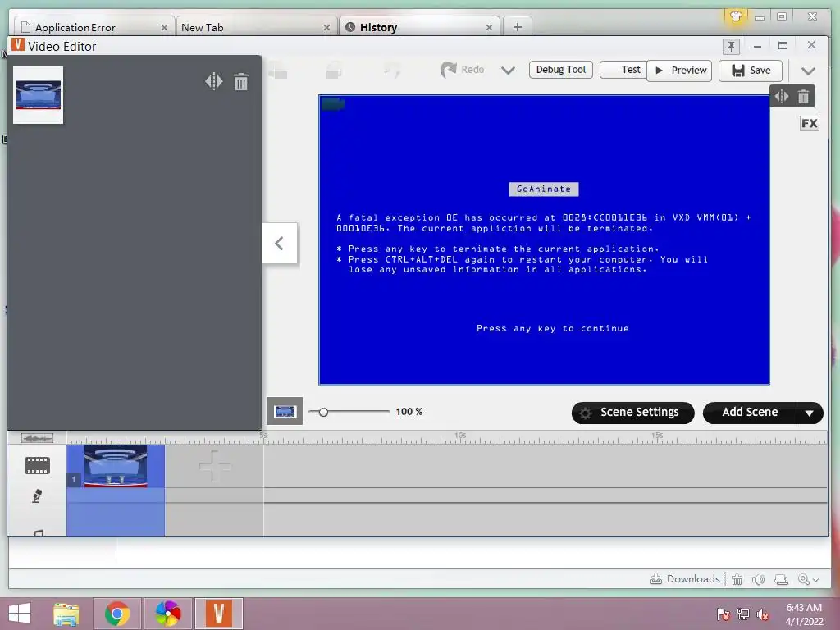840x630 pixels.
Task: Click the browser screen status icon
Action: pyautogui.click(x=782, y=579)
